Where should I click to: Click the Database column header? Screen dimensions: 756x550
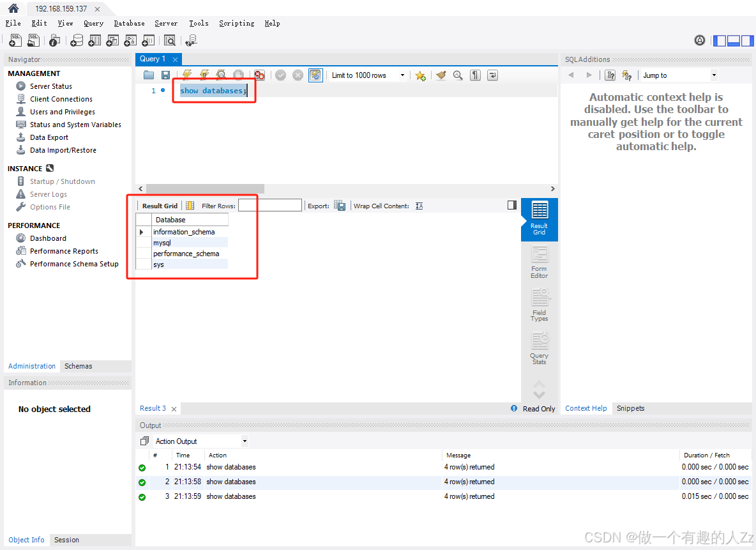[190, 220]
